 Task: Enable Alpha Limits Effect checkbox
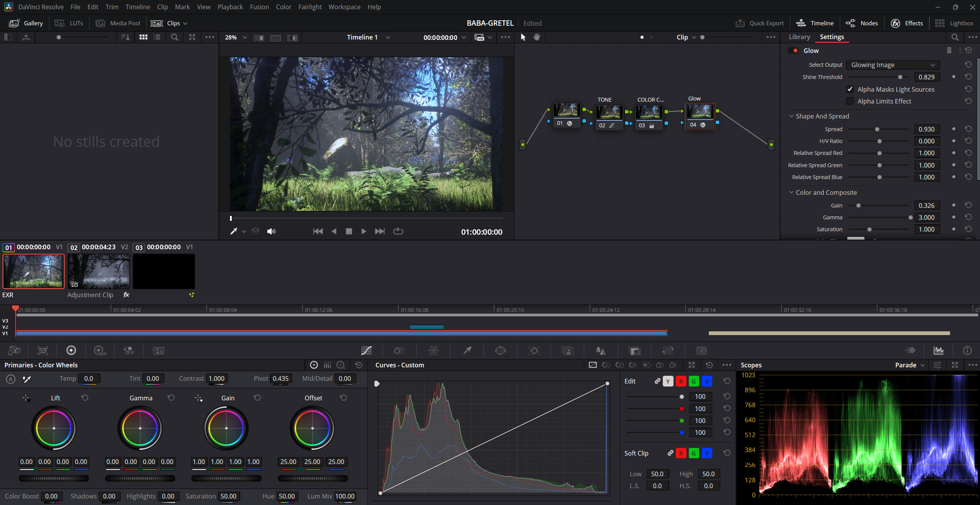click(850, 101)
